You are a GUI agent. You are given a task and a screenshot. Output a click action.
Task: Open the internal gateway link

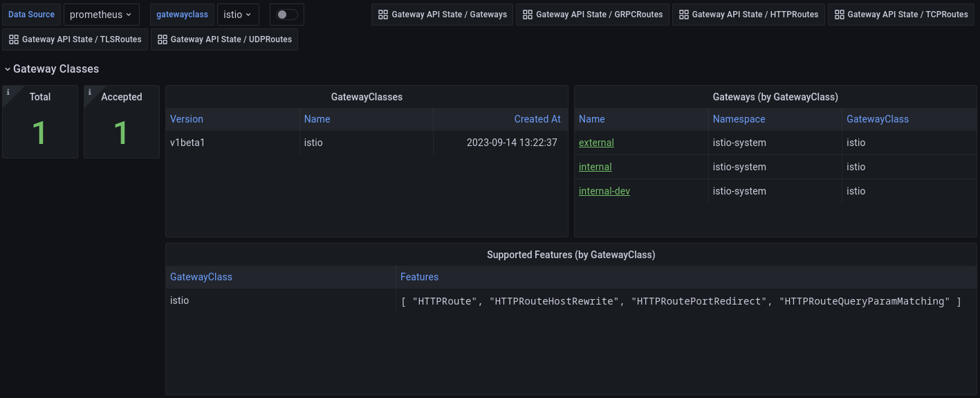[x=595, y=167]
